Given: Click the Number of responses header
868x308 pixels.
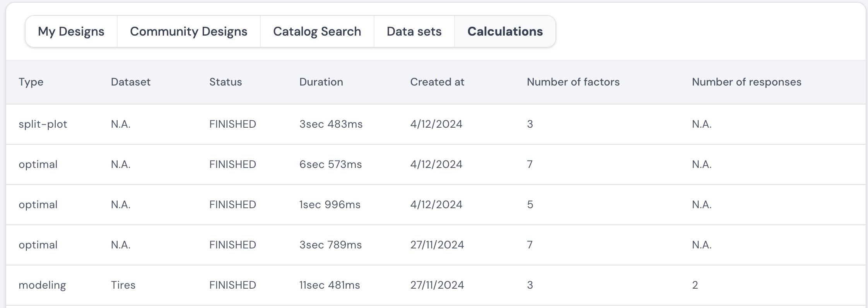Looking at the screenshot, I should (x=747, y=82).
